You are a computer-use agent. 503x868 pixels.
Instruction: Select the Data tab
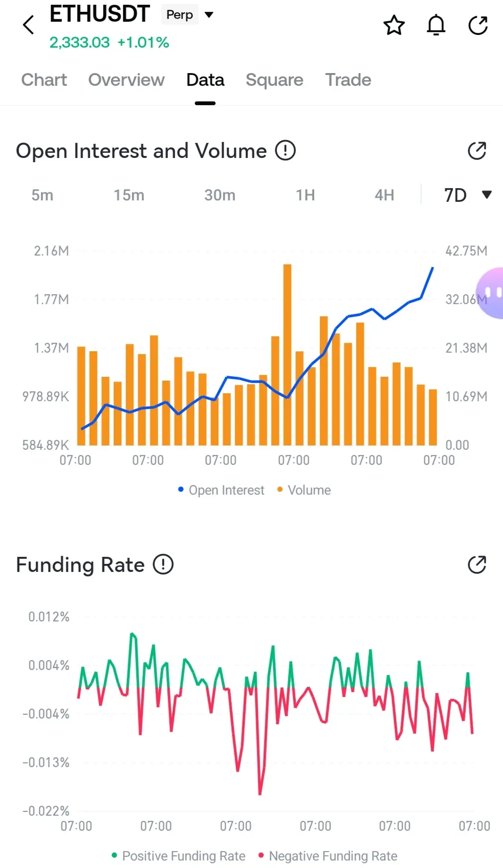coord(205,80)
